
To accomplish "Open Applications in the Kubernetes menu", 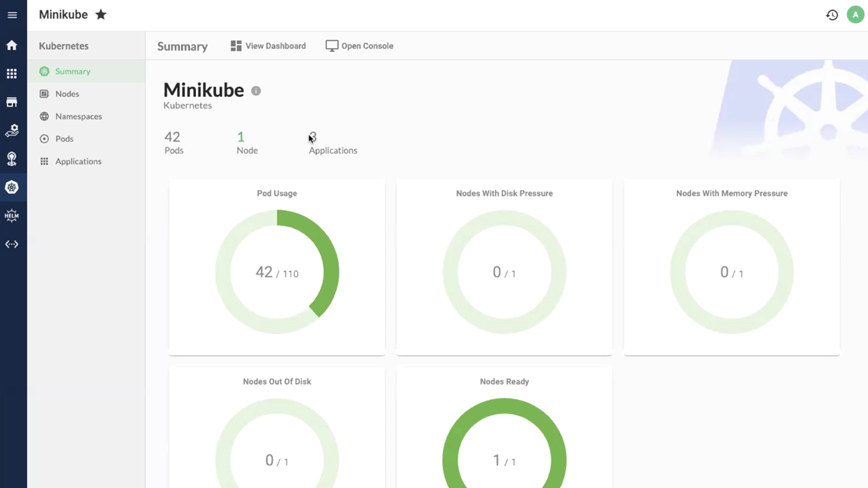I will pos(86,161).
